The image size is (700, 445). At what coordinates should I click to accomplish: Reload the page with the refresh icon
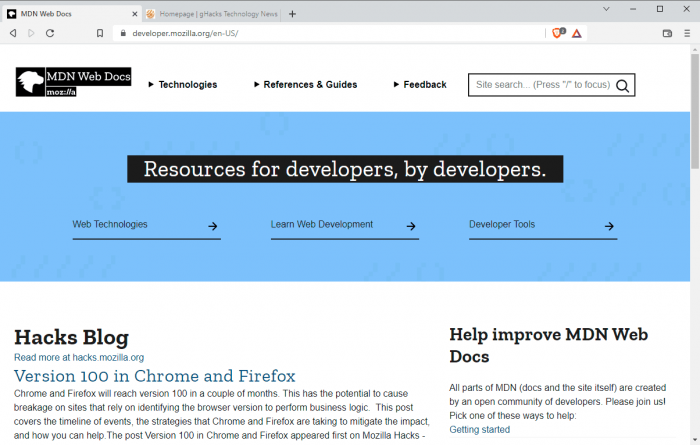[50, 33]
